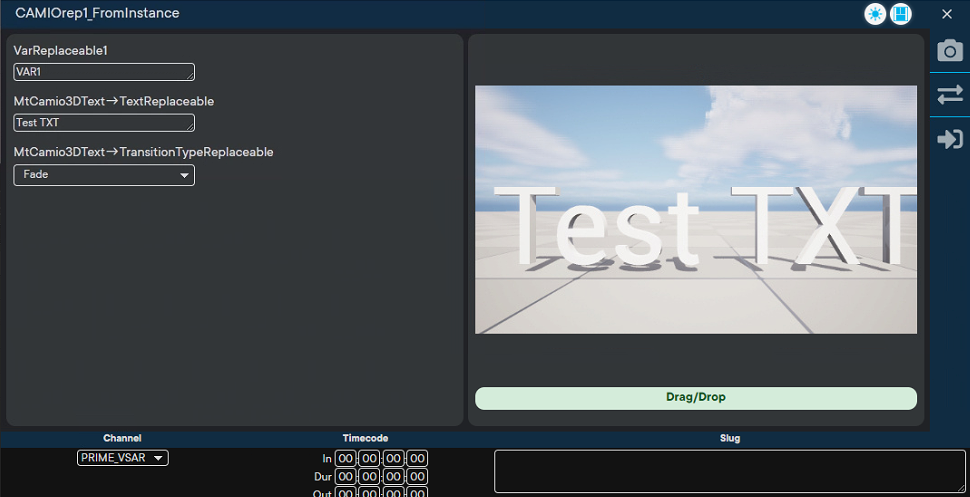Click the swap arrows icon in sidebar
Screen dimensions: 970x497
point(949,94)
